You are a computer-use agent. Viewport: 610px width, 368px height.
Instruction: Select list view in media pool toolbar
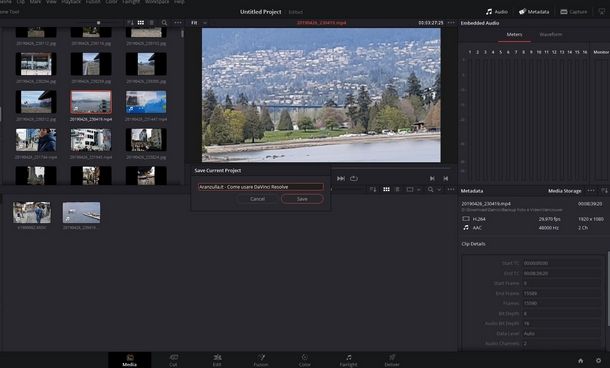point(397,189)
